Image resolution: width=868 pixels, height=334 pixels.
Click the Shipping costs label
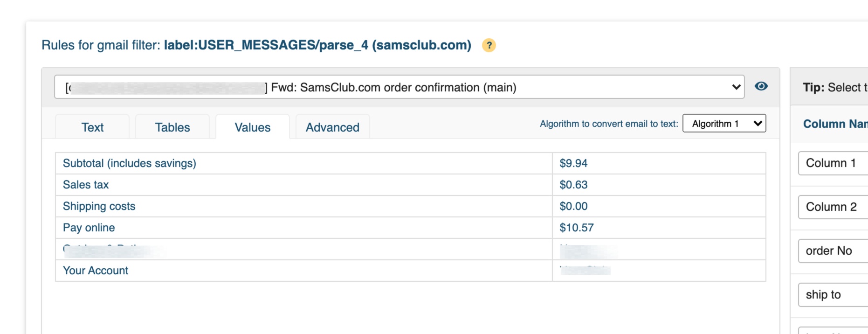[x=99, y=206]
